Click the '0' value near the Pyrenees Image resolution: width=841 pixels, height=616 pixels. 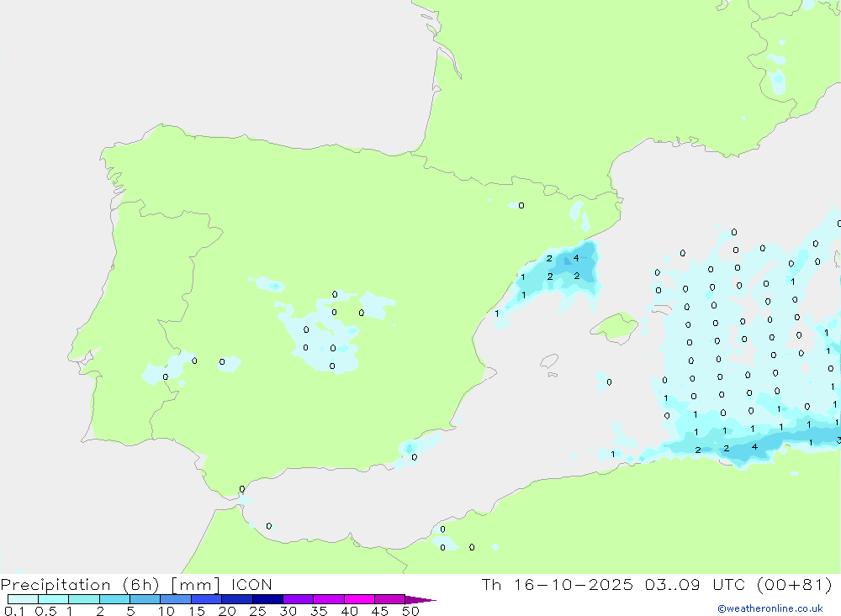pyautogui.click(x=521, y=205)
